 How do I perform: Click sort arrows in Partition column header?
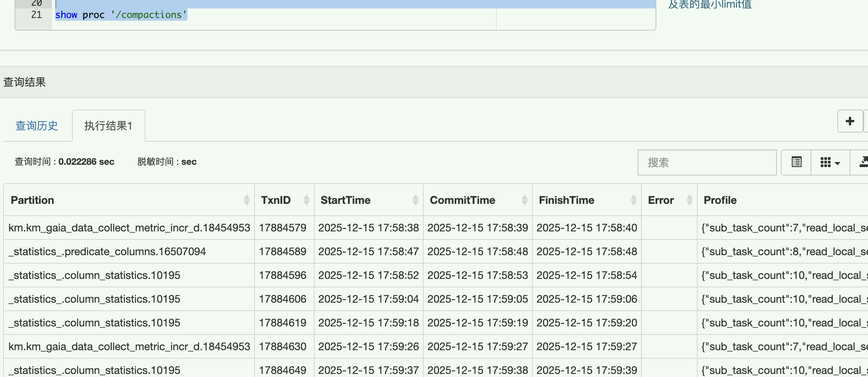246,200
